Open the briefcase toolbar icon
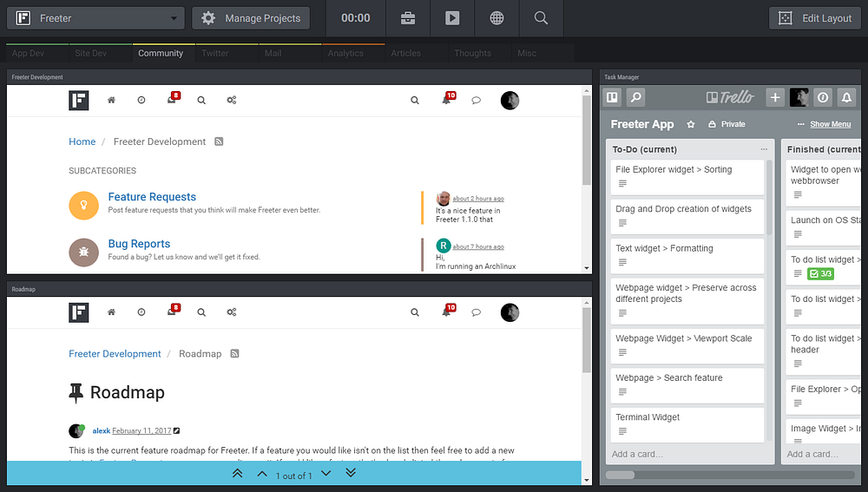This screenshot has width=868, height=492. click(x=408, y=18)
